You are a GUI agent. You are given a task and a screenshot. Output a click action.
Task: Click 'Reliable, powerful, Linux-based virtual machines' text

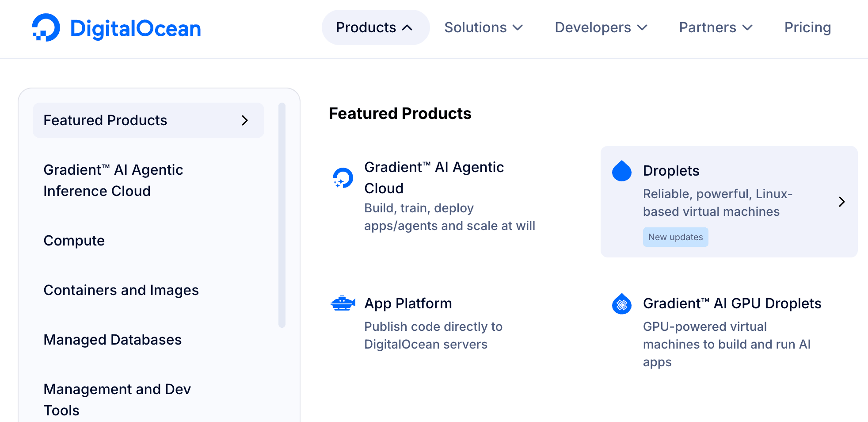(x=717, y=203)
